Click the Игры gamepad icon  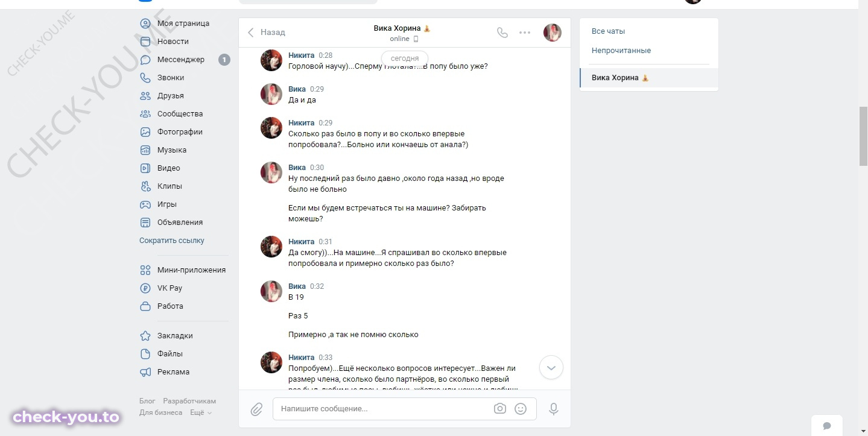145,204
